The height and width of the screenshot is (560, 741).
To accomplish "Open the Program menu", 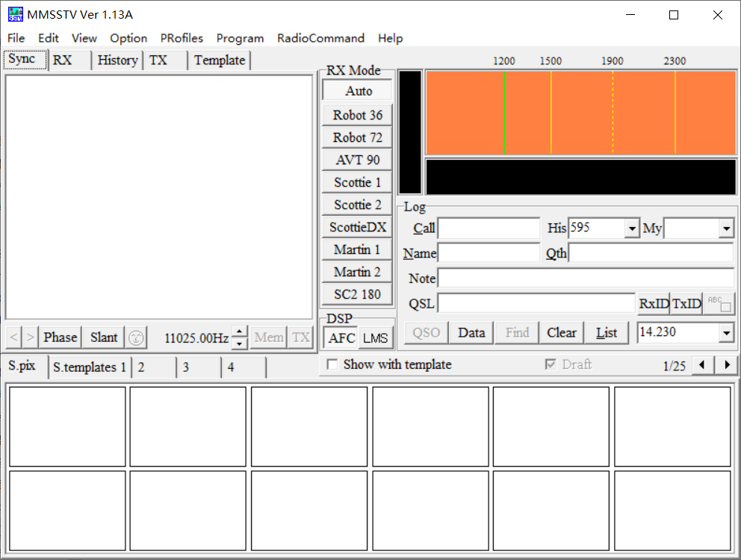I will pos(240,38).
